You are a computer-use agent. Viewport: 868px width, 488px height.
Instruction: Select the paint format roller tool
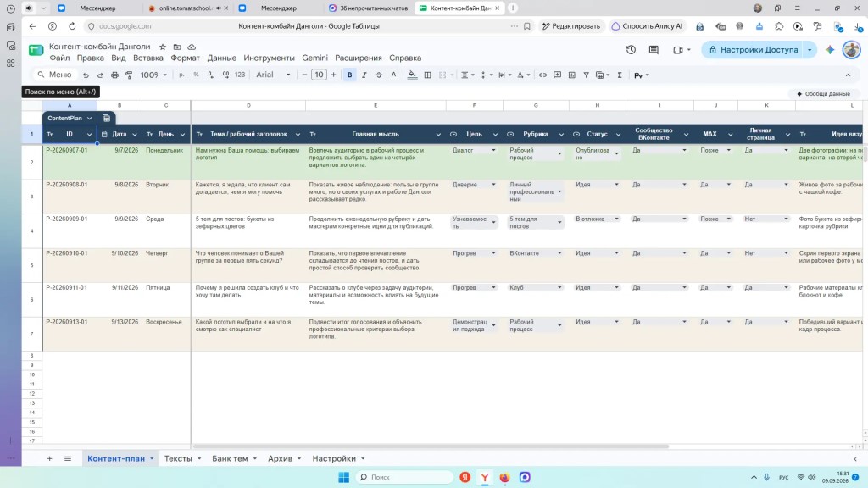[x=129, y=75]
